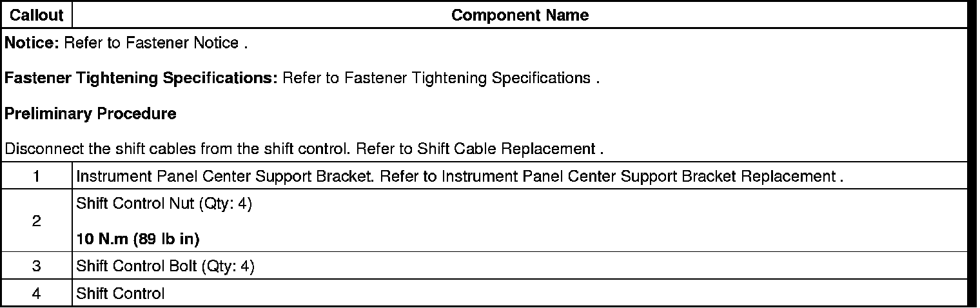Image resolution: width=980 pixels, height=308 pixels.
Task: Click the Component Name column header
Action: pos(520,15)
